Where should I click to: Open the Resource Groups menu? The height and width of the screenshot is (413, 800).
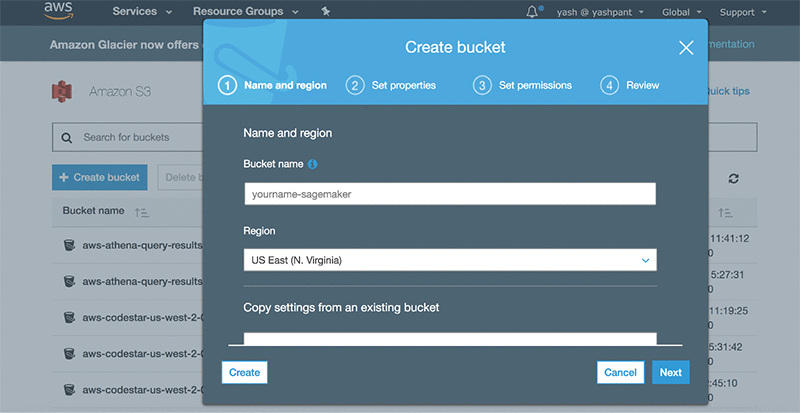coord(245,11)
